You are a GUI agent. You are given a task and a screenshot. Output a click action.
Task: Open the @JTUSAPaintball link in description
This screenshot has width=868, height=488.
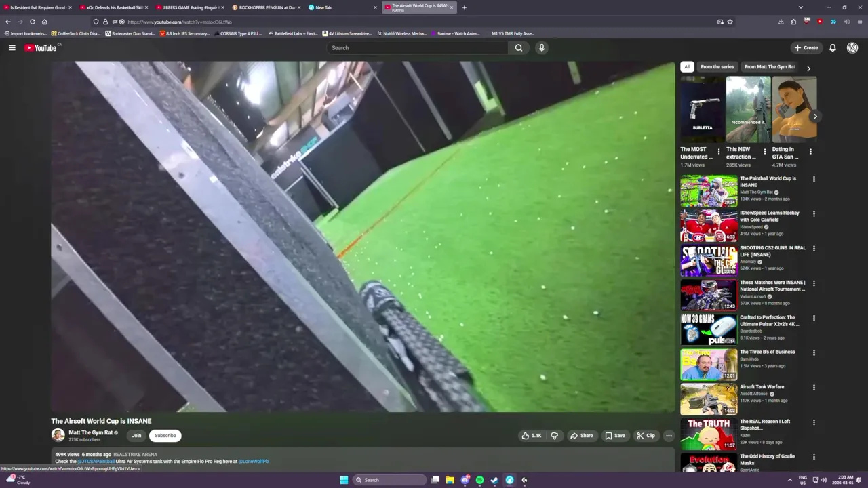click(x=96, y=462)
